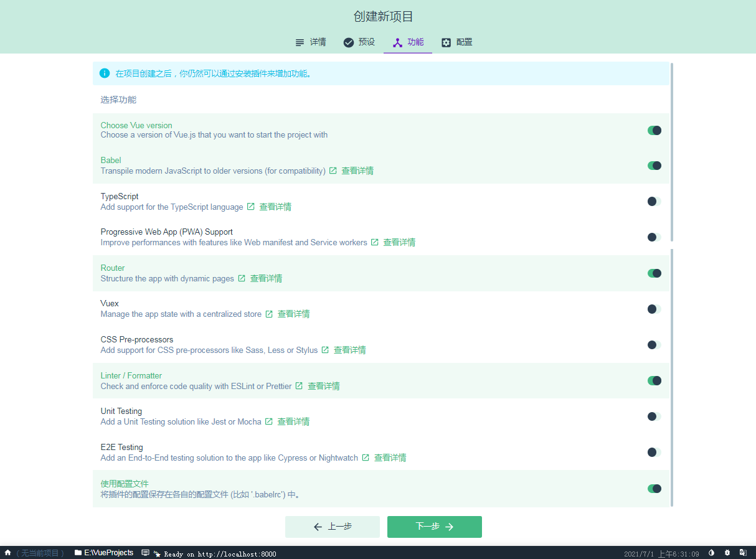756x559 pixels.
Task: Click the external link icon in CSS Pre-processors row
Action: 325,350
